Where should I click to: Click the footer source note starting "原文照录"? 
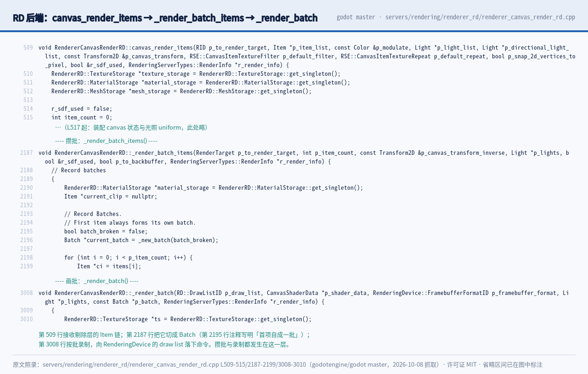coord(277,365)
